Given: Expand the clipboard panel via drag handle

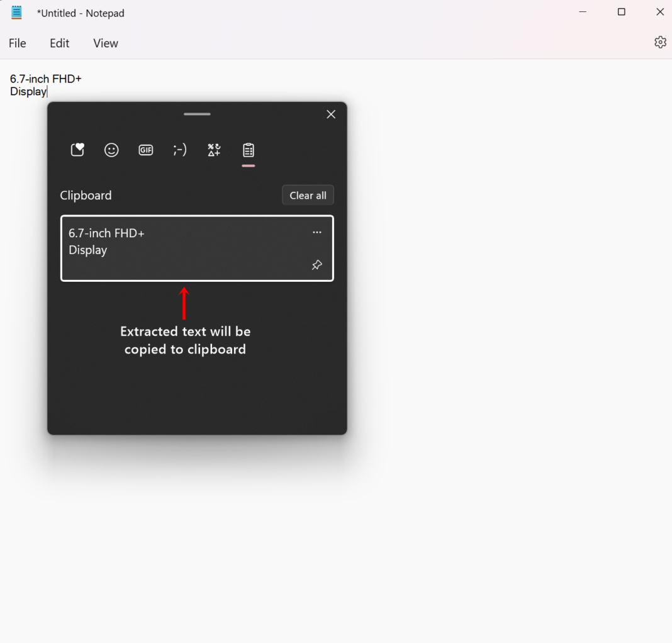Looking at the screenshot, I should click(x=196, y=114).
